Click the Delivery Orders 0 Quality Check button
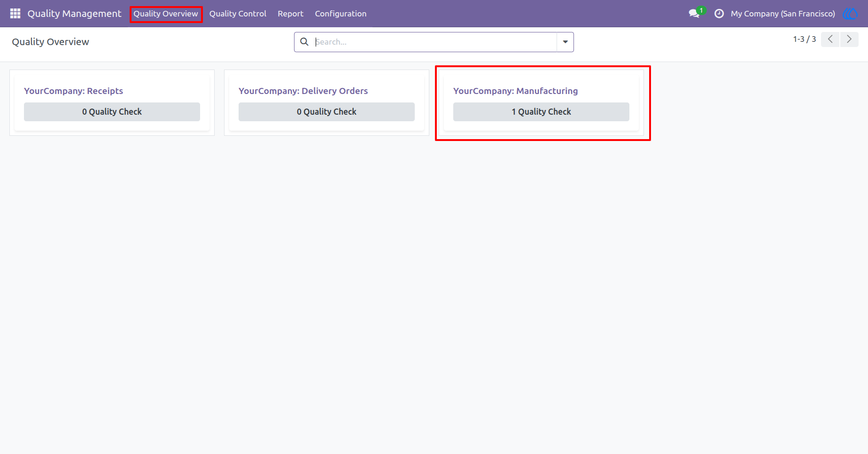 (x=326, y=112)
